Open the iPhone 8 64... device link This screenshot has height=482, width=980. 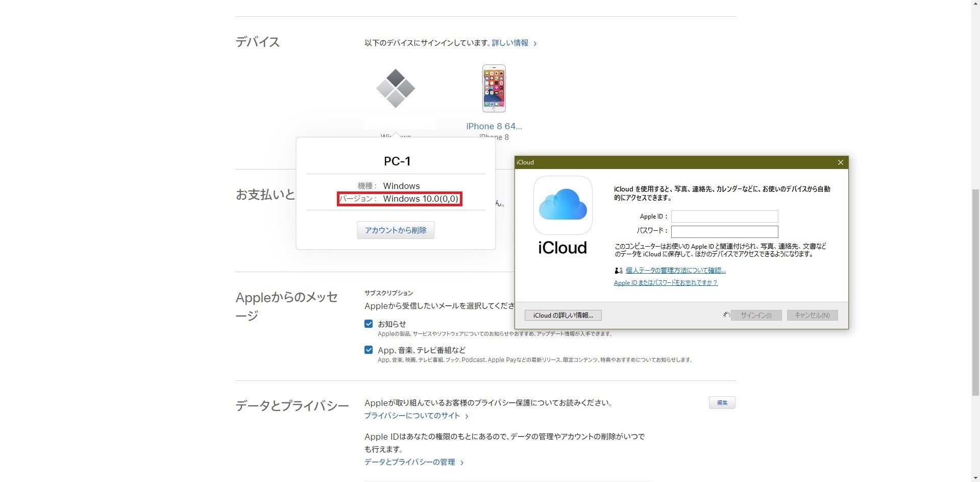tap(494, 126)
